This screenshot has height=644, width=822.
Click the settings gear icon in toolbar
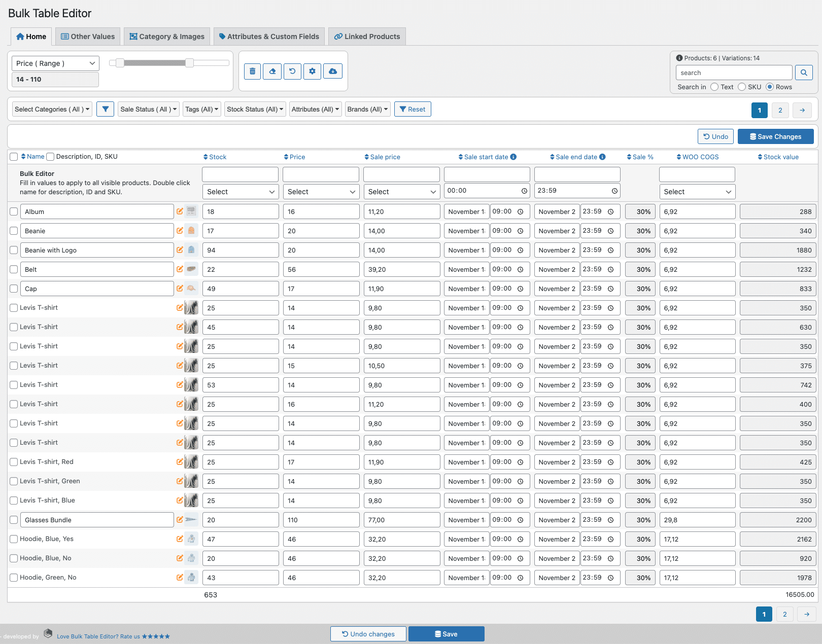coord(313,71)
